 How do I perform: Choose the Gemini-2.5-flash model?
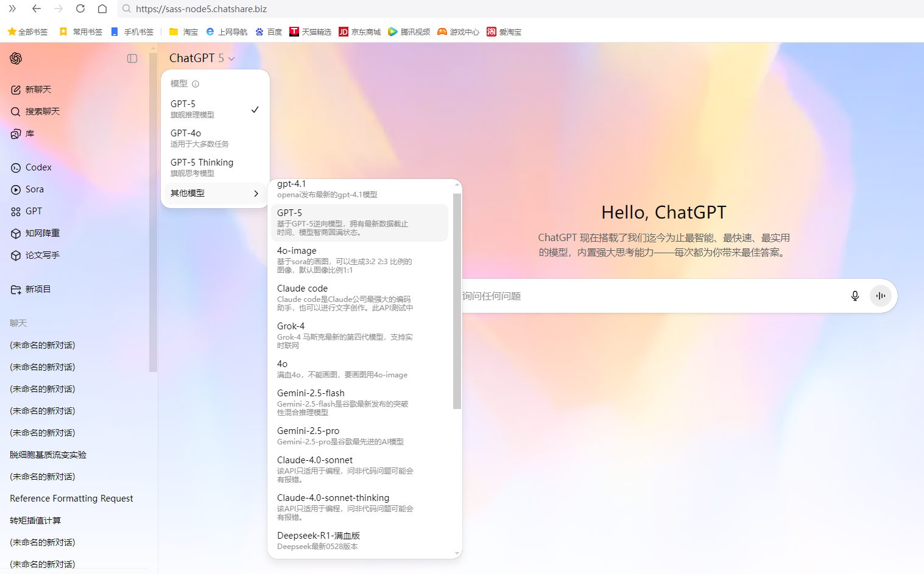(359, 402)
